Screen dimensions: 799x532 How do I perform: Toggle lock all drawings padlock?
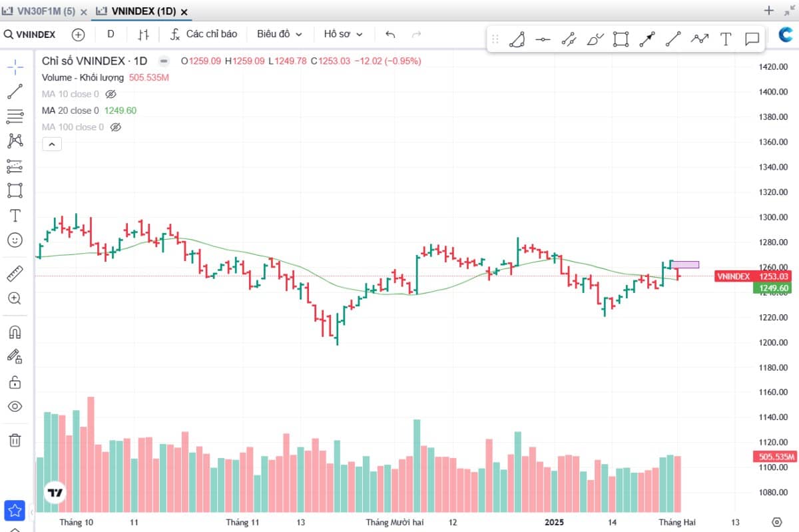(x=15, y=382)
